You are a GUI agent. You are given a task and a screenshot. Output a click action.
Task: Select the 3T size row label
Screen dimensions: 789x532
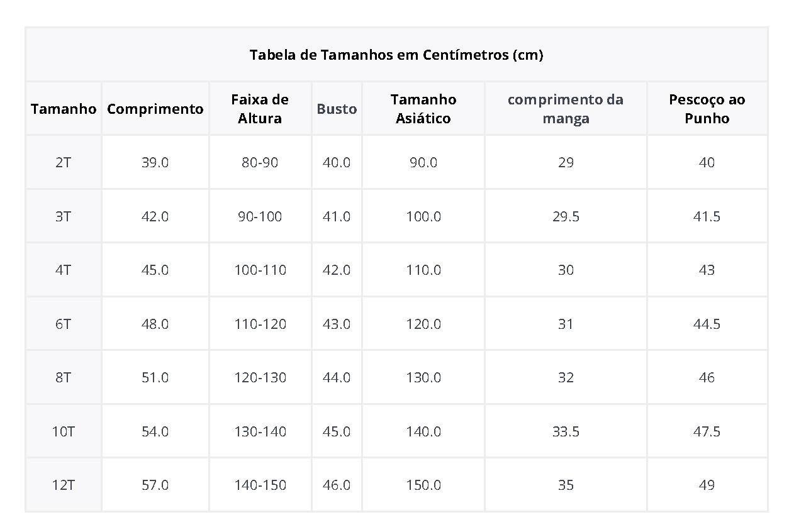[x=63, y=216]
